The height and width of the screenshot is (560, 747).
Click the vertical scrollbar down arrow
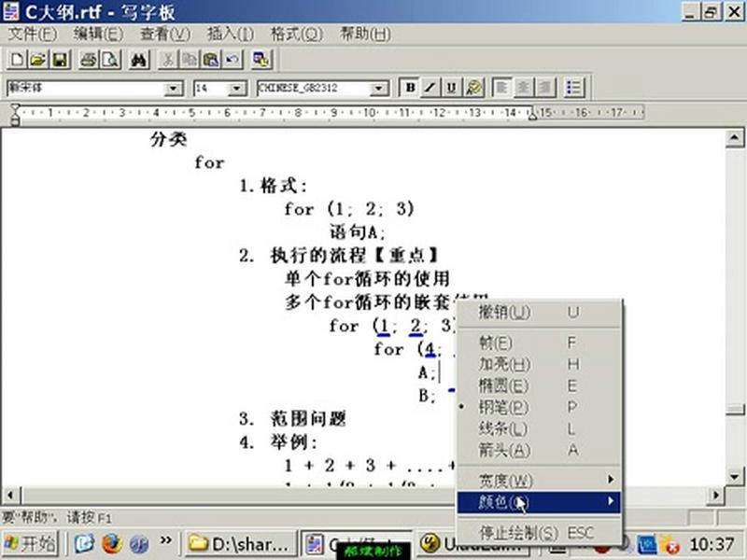pyautogui.click(x=734, y=477)
